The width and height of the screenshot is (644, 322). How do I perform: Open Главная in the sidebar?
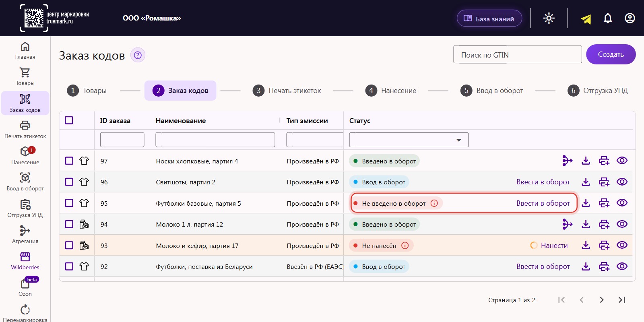(25, 51)
